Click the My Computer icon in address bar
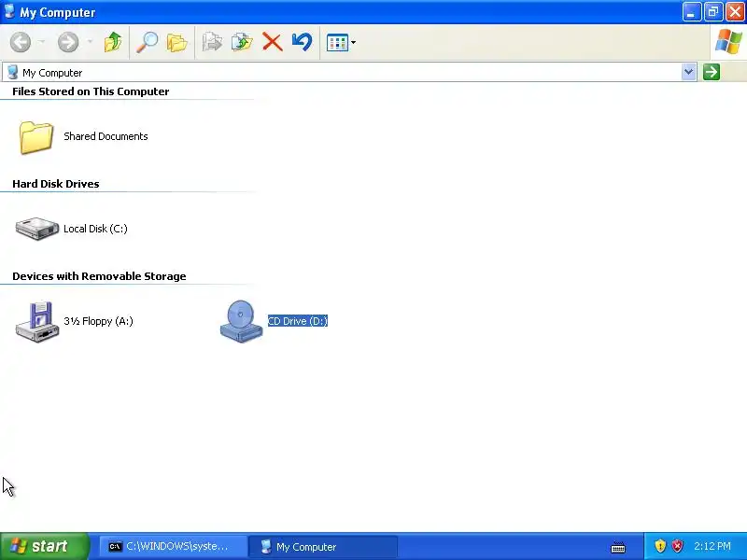This screenshot has height=560, width=747. click(x=13, y=73)
